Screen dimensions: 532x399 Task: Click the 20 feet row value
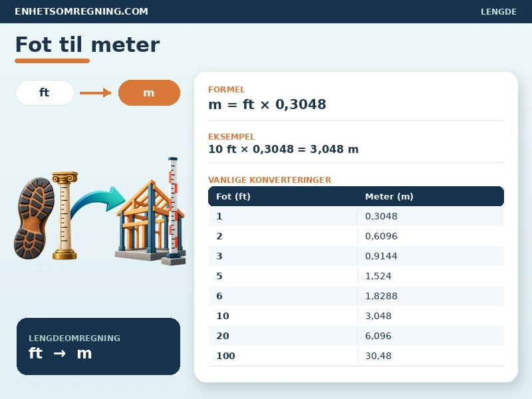pyautogui.click(x=223, y=336)
